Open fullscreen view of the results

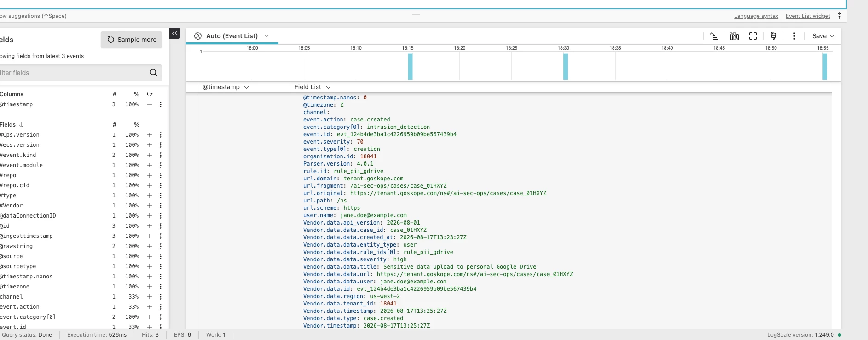(x=753, y=36)
